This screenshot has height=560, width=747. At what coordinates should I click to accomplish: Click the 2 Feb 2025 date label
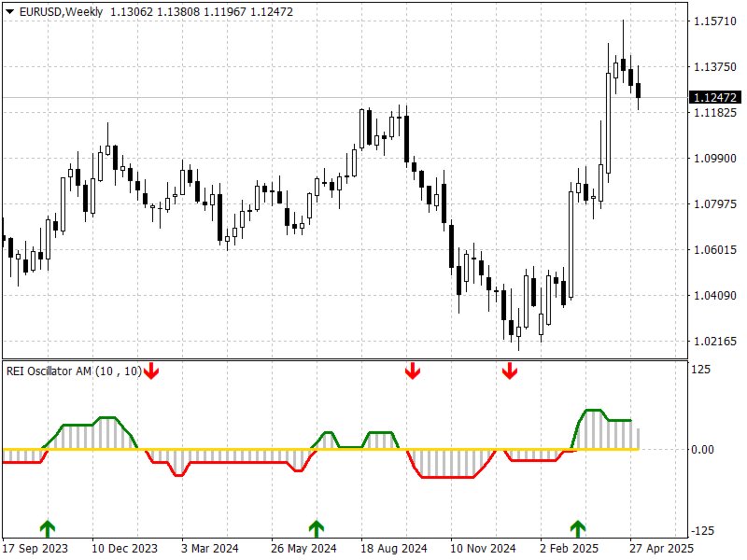569,549
